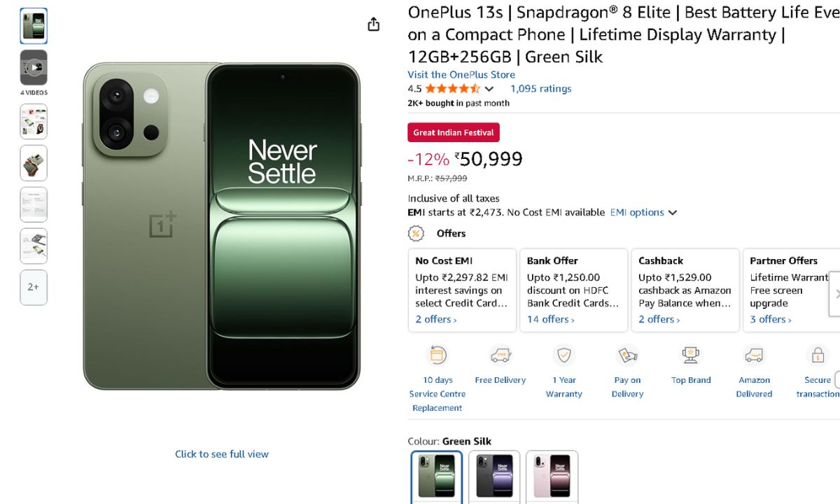Viewport: 840px width, 504px height.
Task: Play the product videos thumbnail
Action: 34,68
